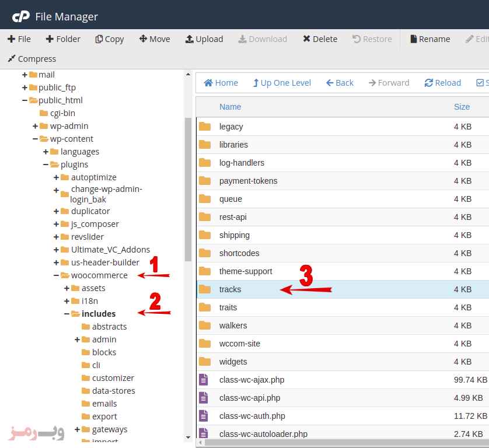Image resolution: width=489 pixels, height=448 pixels.
Task: Go Forward in folder history
Action: (389, 83)
